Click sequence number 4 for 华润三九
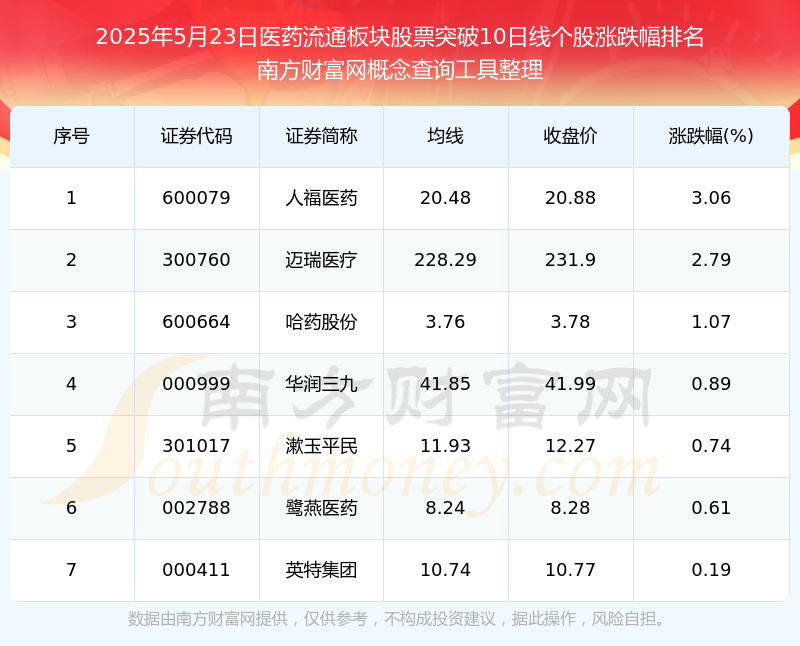Viewport: 800px width, 646px height. tap(71, 384)
